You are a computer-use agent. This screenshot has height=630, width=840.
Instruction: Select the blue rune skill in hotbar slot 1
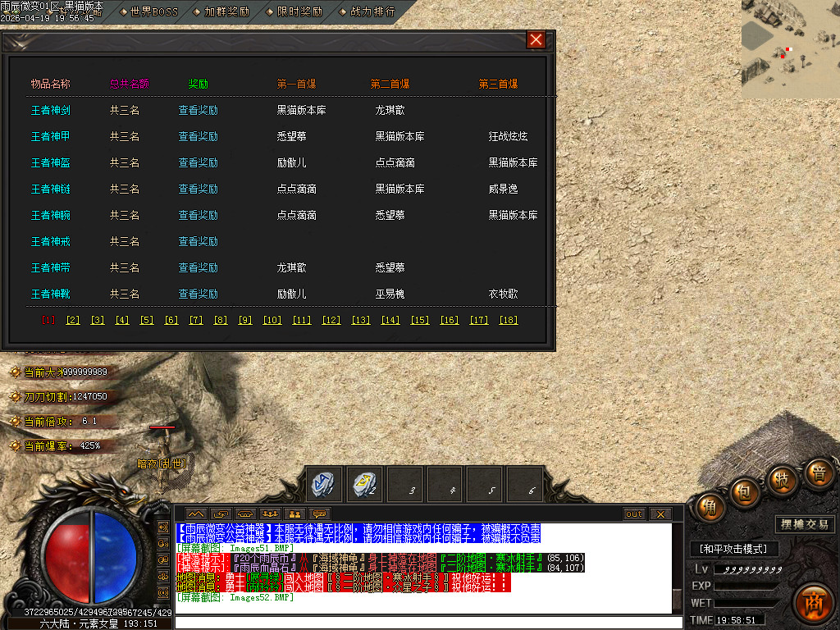[322, 484]
